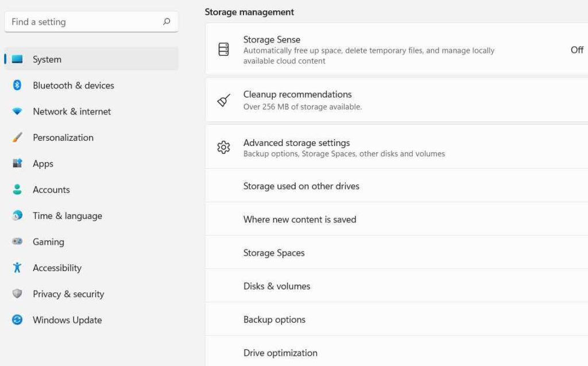
Task: Click the Apps icon in sidebar
Action: pos(17,163)
